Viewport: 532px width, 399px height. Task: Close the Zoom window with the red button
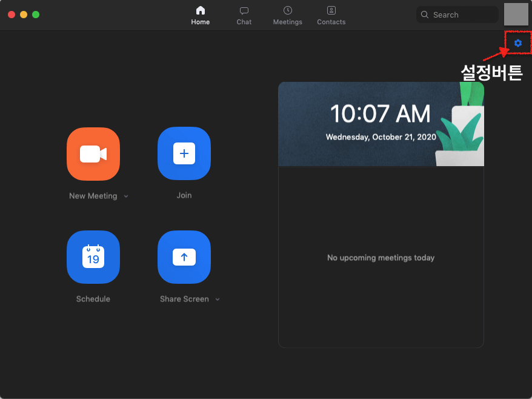tap(12, 15)
